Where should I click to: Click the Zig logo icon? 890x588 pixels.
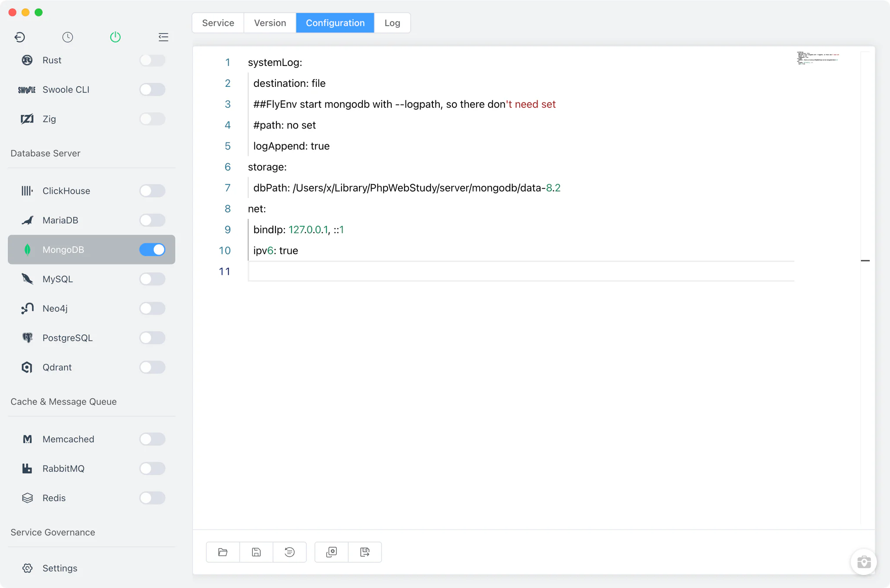point(27,119)
